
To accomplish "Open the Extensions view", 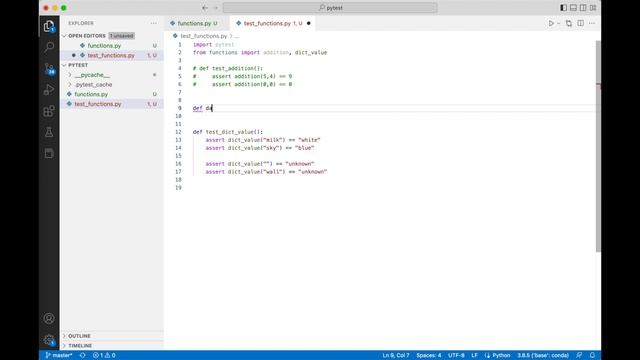I will point(49,111).
